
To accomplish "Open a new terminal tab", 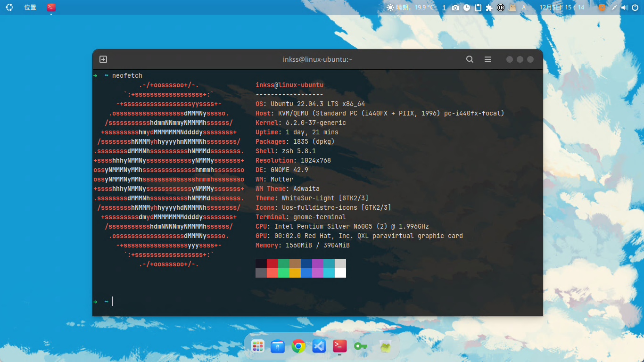I will click(x=103, y=59).
